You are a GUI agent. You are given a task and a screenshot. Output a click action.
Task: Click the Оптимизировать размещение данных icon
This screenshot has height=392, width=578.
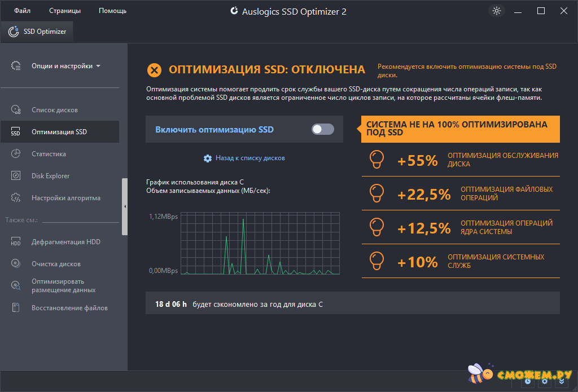(x=16, y=286)
